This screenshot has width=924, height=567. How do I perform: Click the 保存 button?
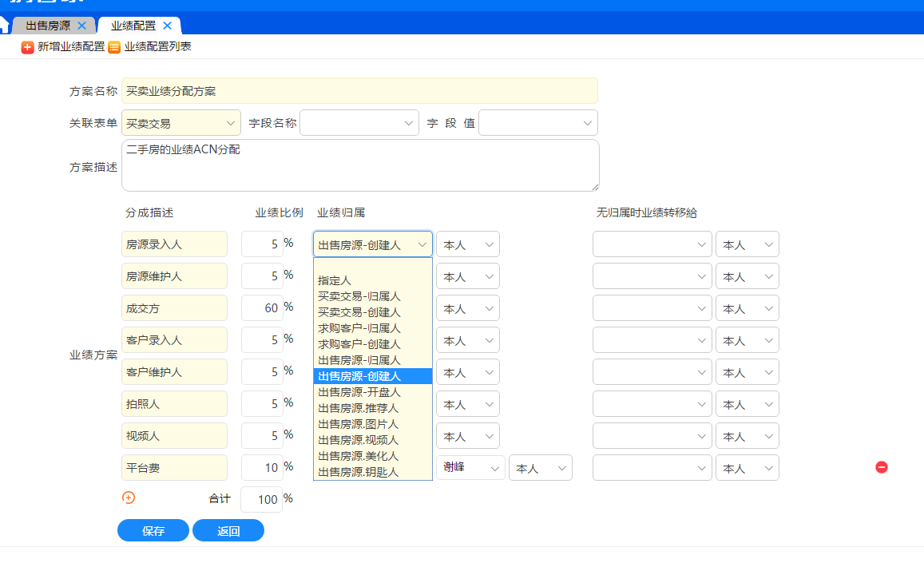pos(153,531)
